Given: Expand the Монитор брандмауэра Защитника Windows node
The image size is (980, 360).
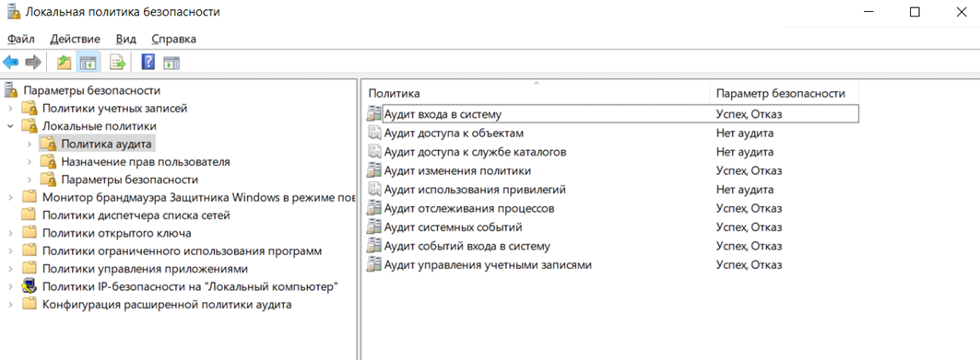Looking at the screenshot, I should (10, 198).
